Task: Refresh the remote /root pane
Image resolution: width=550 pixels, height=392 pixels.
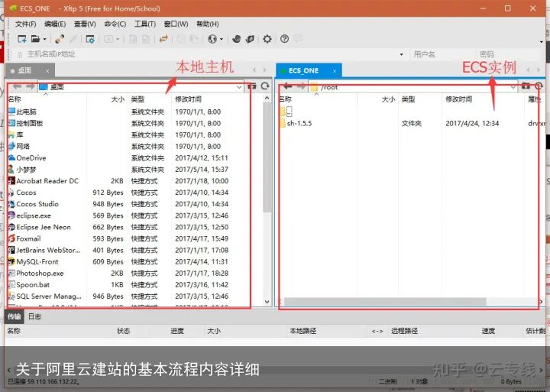Action: coord(539,86)
